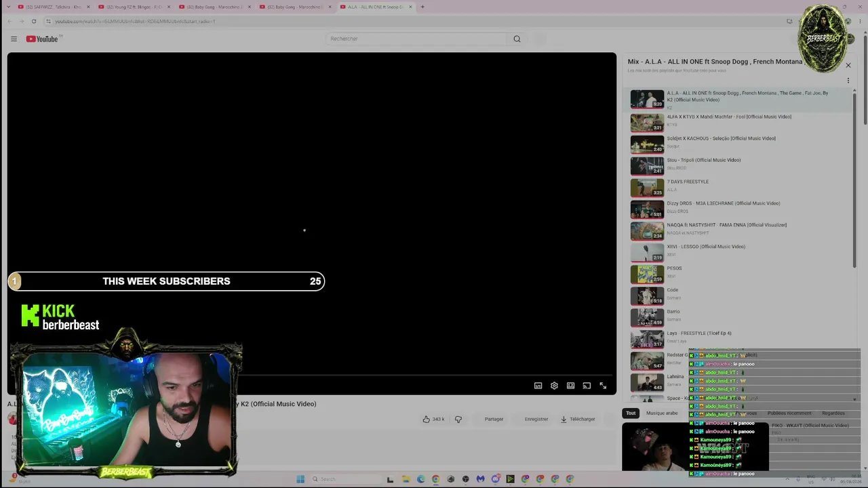Viewport: 868px width, 488px height.
Task: Click the YouTube Rechercher search field
Action: (x=416, y=39)
